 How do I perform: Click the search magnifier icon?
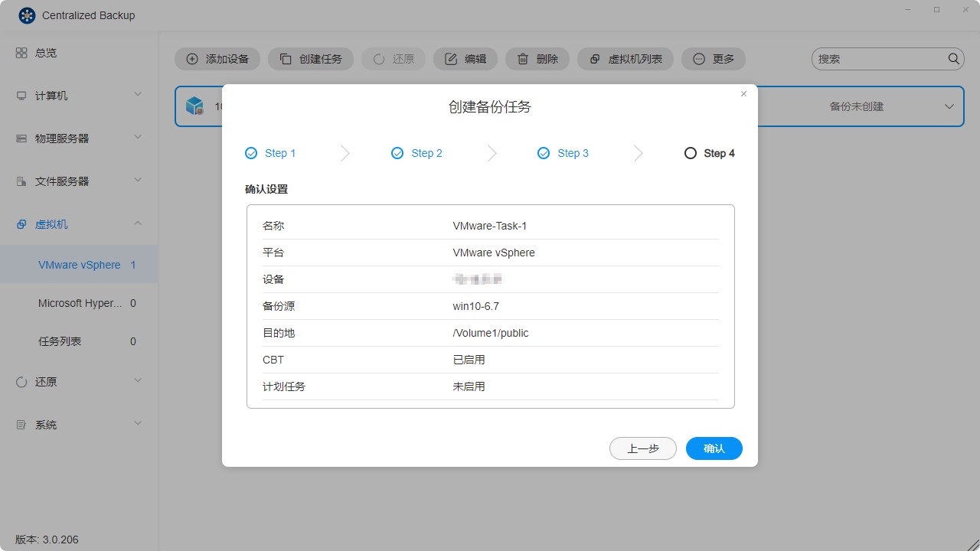[953, 58]
